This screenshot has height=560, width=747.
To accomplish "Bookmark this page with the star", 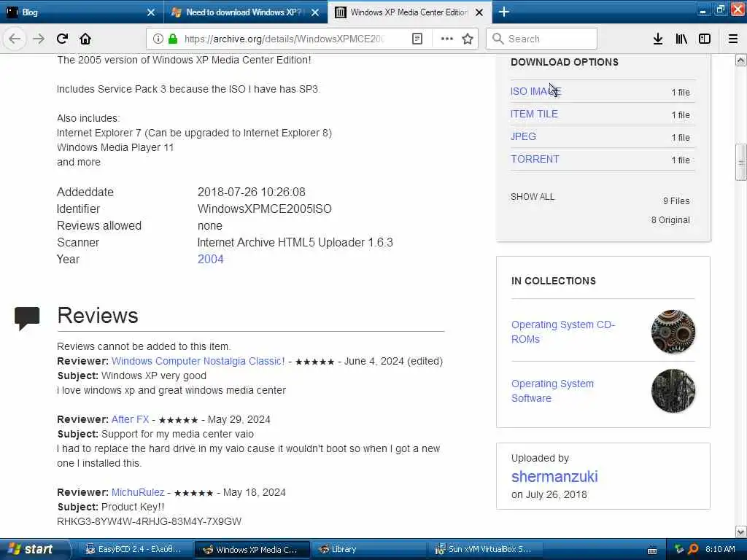I will (x=468, y=39).
